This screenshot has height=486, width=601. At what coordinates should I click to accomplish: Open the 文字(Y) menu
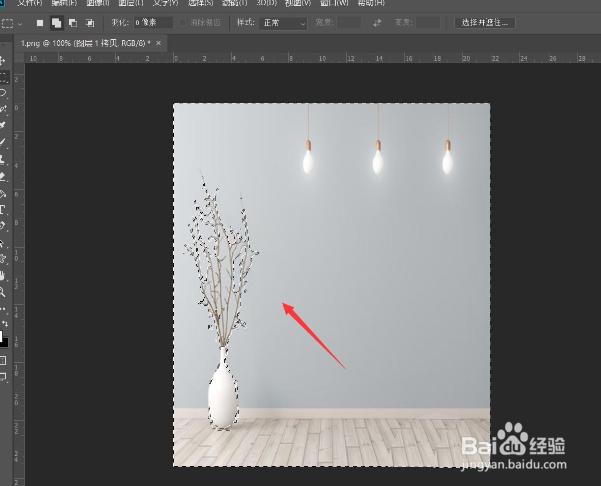pyautogui.click(x=165, y=3)
